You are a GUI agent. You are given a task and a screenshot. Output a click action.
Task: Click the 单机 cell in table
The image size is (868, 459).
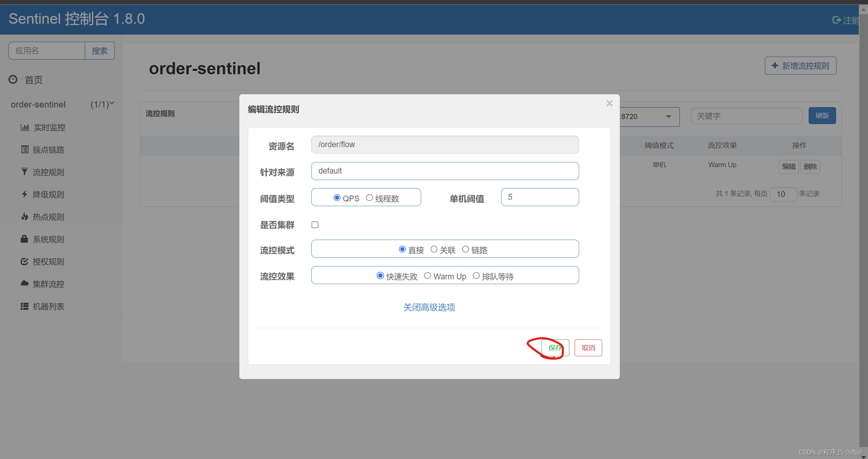659,165
